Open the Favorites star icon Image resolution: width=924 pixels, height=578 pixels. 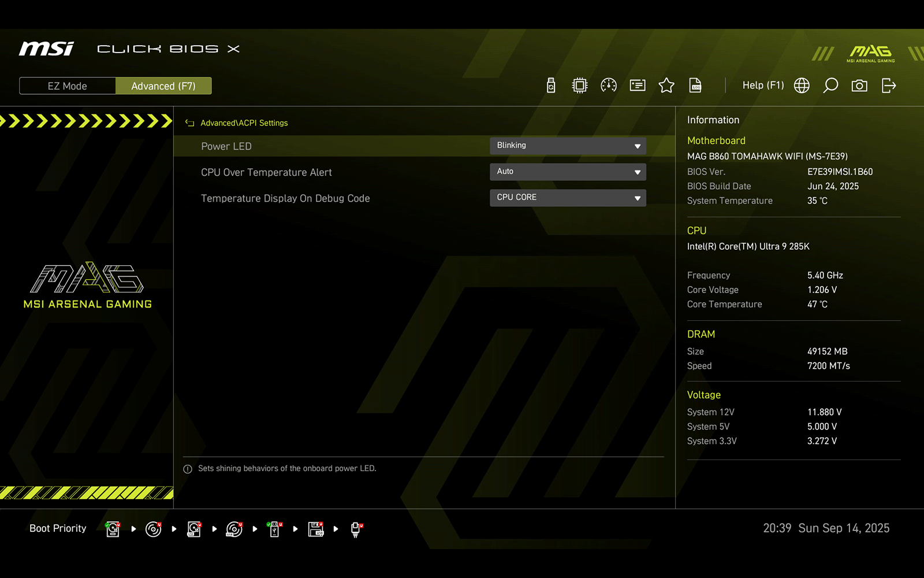666,86
